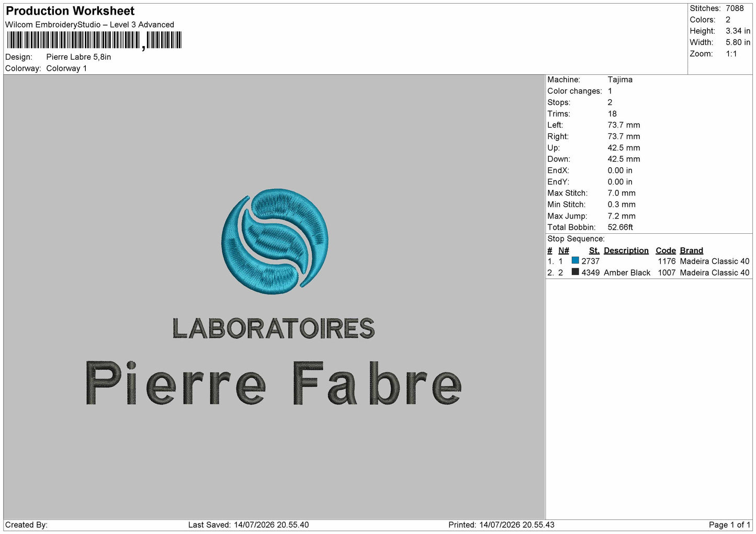The height and width of the screenshot is (534, 756).
Task: Click the Code column header
Action: click(665, 251)
